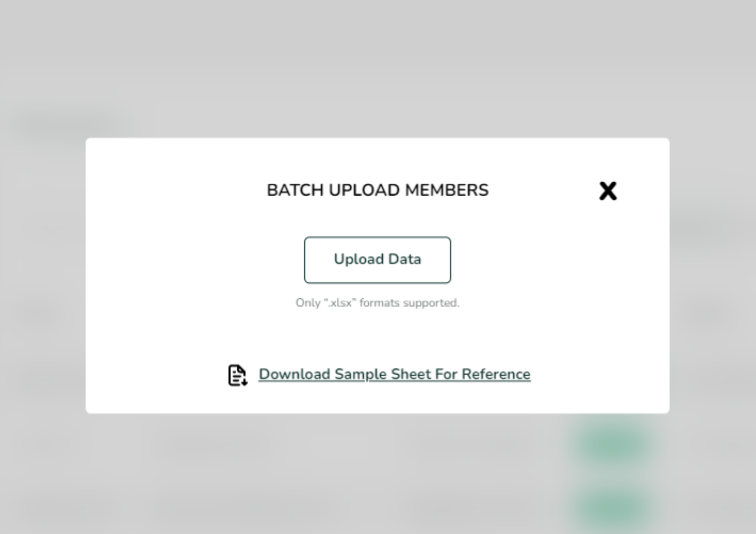Click the word "MEMBERS" in the dialog title

(446, 190)
